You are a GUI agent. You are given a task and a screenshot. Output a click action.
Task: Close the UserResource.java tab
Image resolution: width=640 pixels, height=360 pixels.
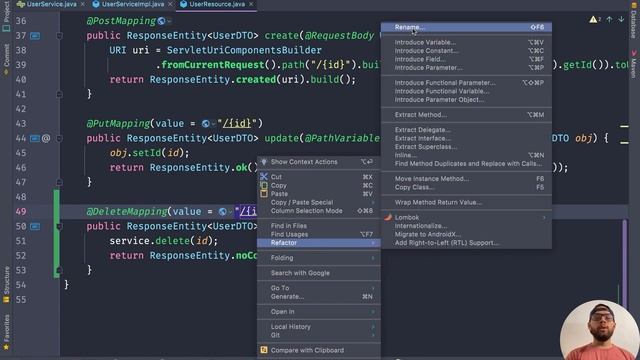tap(251, 4)
